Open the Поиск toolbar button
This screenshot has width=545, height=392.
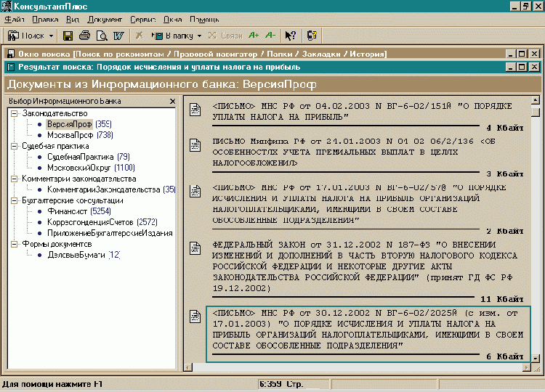(26, 36)
